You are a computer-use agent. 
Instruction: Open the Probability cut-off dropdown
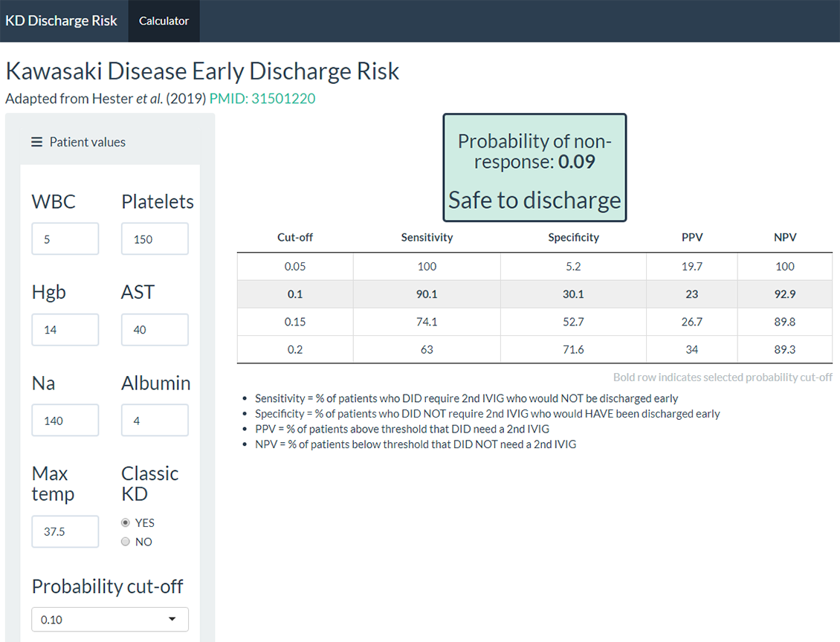[x=104, y=619]
